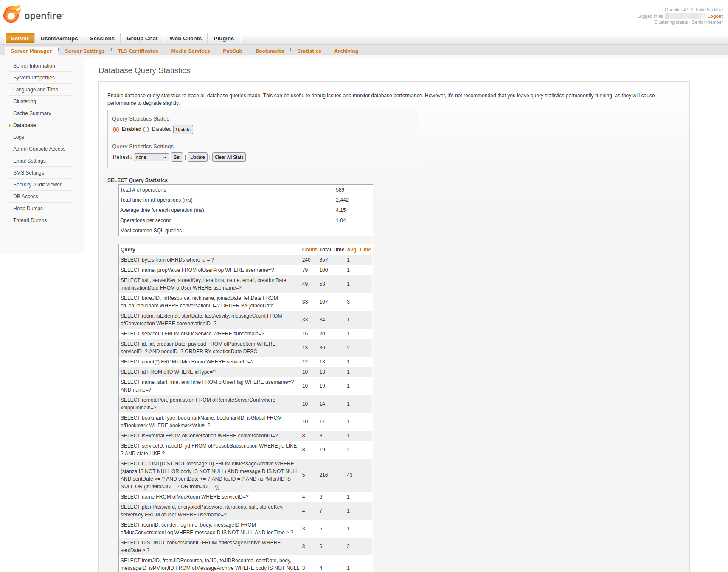Click Update next to Disabled option
The height and width of the screenshot is (572, 728).
click(183, 130)
